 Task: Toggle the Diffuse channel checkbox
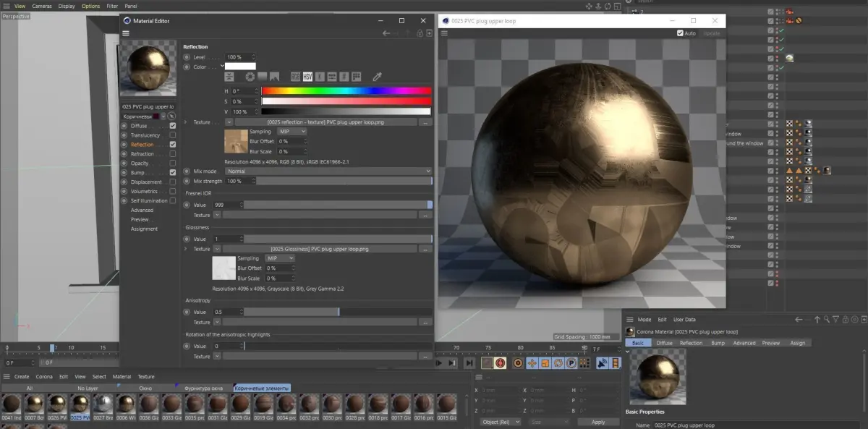[x=173, y=126]
